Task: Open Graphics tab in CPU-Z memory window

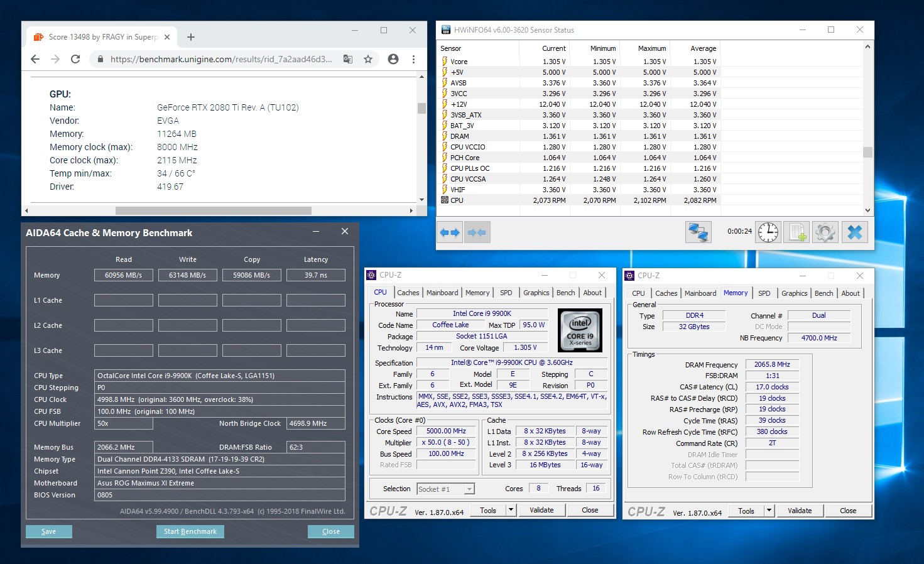Action: [794, 293]
